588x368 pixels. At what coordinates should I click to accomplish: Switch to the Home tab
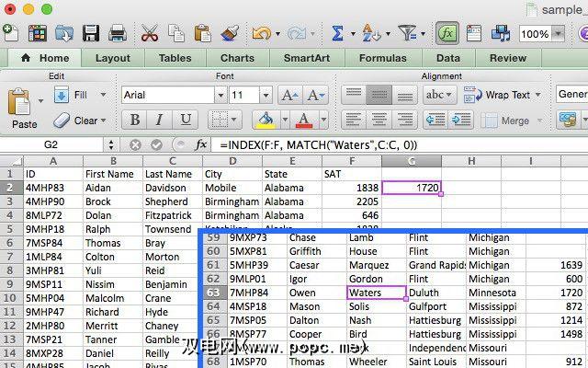click(45, 58)
